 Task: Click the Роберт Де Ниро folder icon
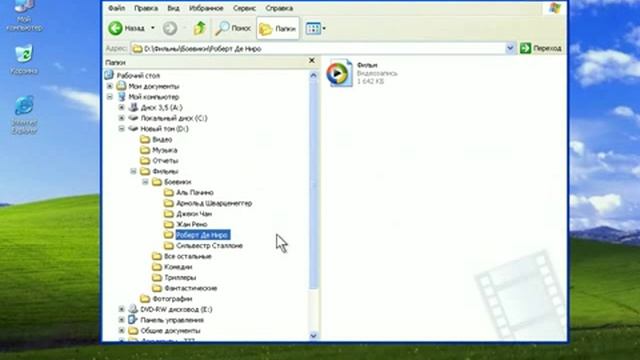169,235
